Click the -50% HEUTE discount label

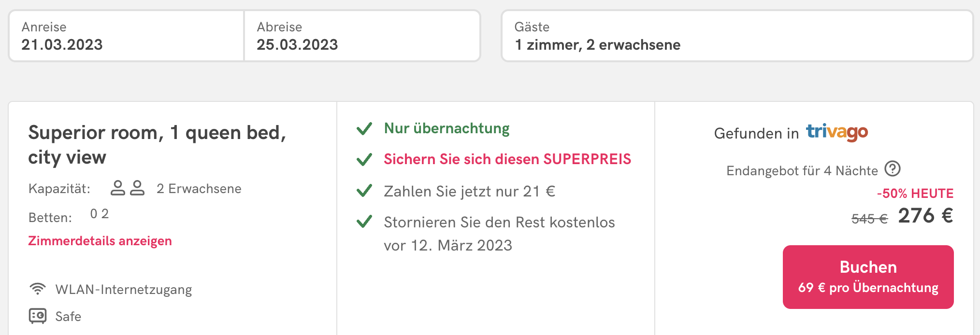coord(915,193)
